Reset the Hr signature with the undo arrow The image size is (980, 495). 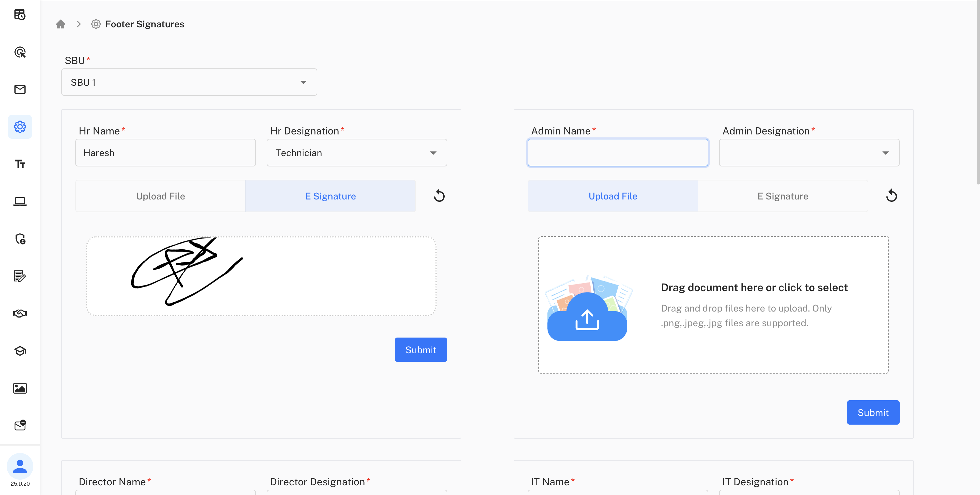[439, 196]
